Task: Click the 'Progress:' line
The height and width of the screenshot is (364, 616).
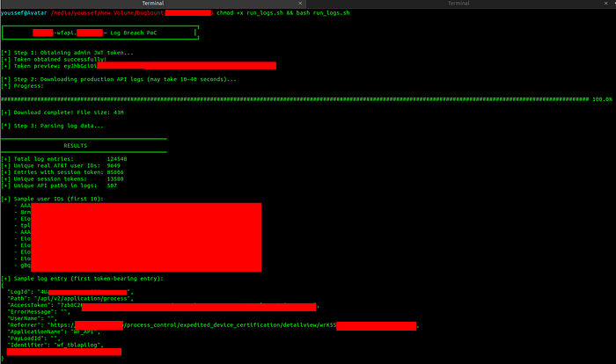Action: tap(22, 86)
